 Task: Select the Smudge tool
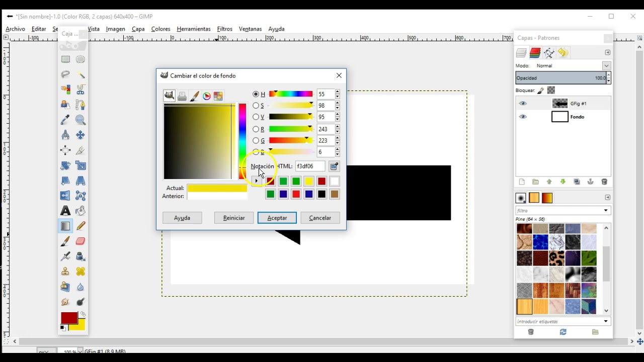pos(65,302)
